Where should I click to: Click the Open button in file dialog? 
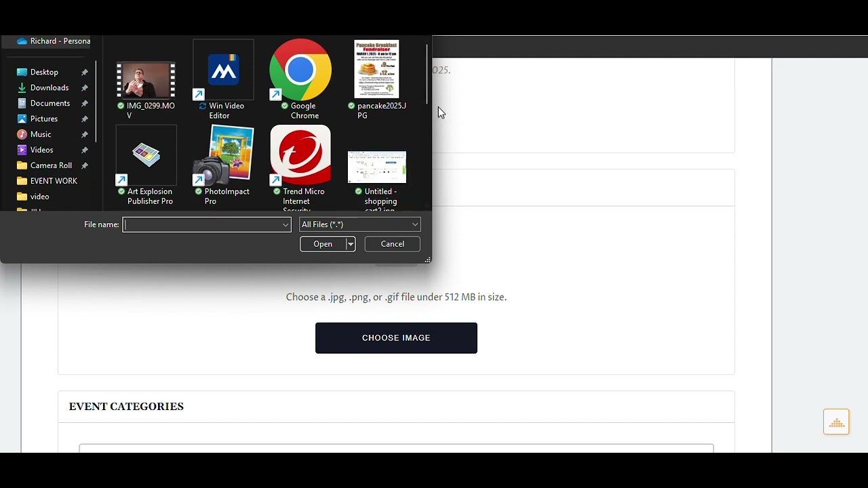click(x=323, y=244)
